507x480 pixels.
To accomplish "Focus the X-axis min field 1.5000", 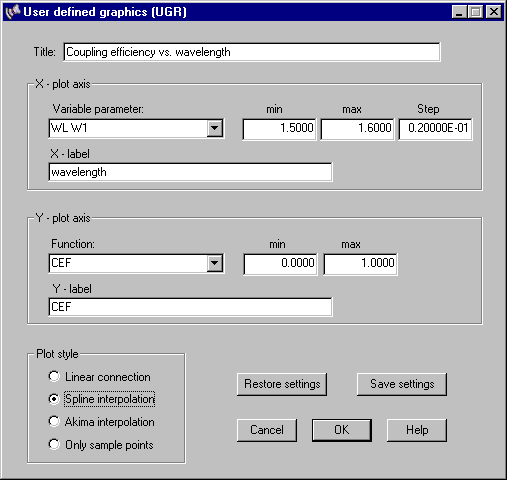I will (x=279, y=129).
